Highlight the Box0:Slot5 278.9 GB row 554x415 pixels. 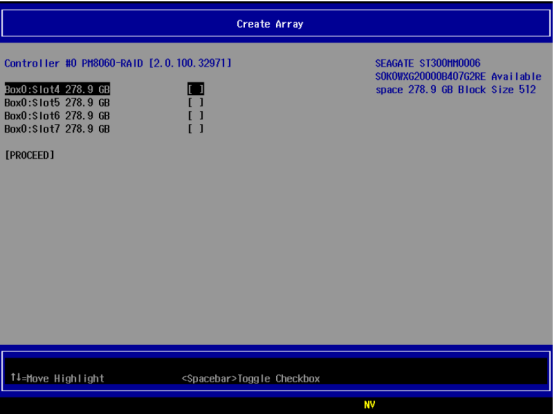pos(57,102)
